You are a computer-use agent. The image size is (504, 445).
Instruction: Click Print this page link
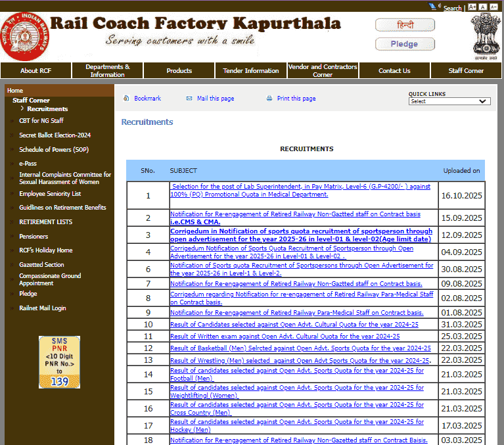coord(296,99)
